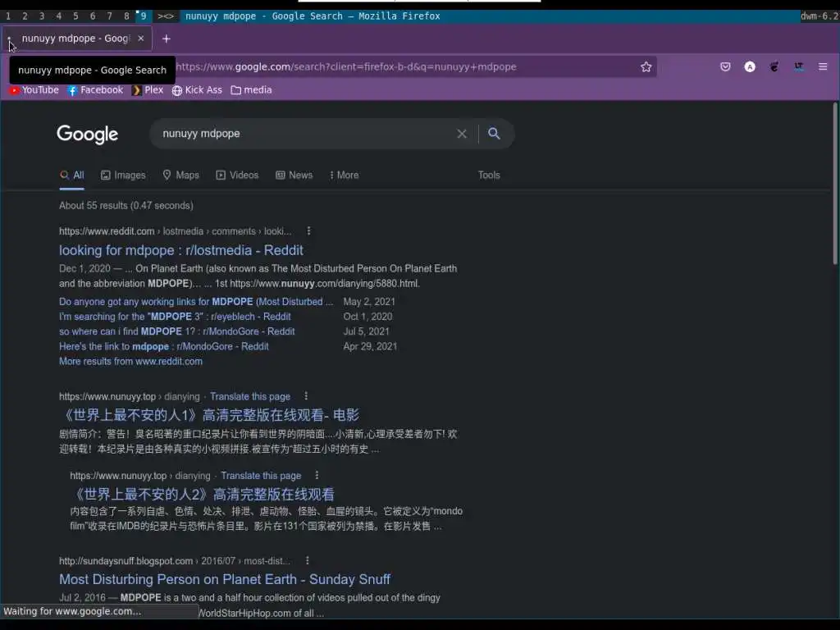Open the Firefox hamburger menu
840x630 pixels.
point(823,67)
